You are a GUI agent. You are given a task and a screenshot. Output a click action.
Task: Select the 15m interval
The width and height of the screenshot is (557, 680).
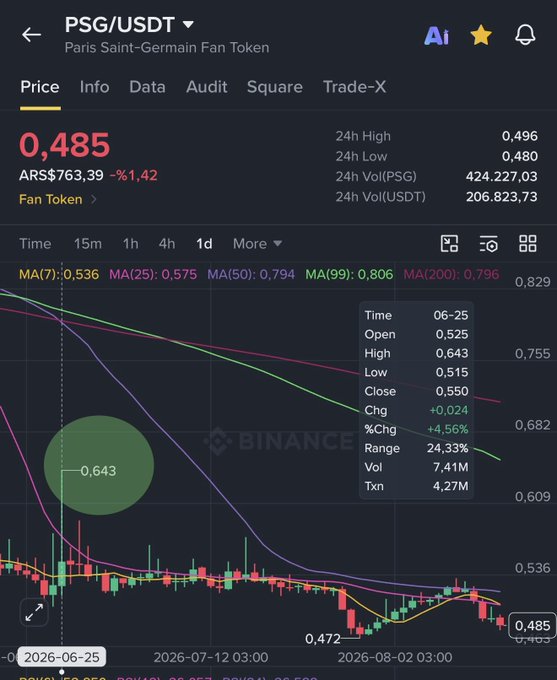pos(88,244)
